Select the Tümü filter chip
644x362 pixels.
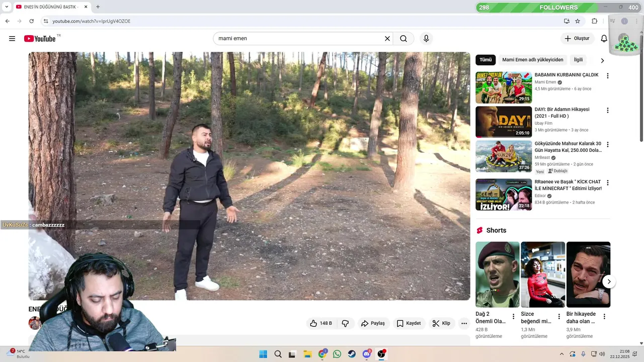coord(486,60)
